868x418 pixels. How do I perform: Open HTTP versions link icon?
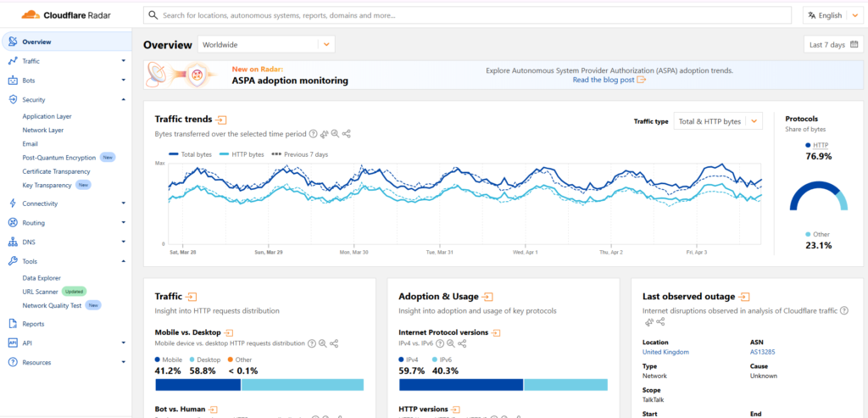[x=455, y=410]
